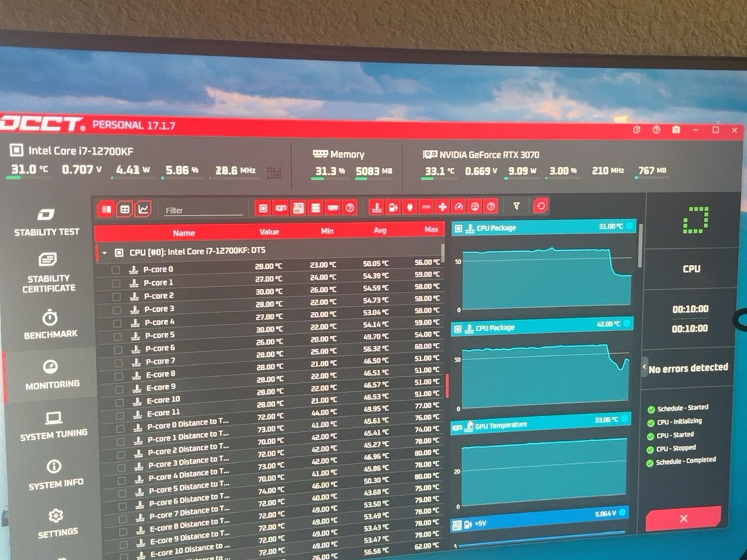This screenshot has width=747, height=560.
Task: Open the System Info section
Action: 55,475
